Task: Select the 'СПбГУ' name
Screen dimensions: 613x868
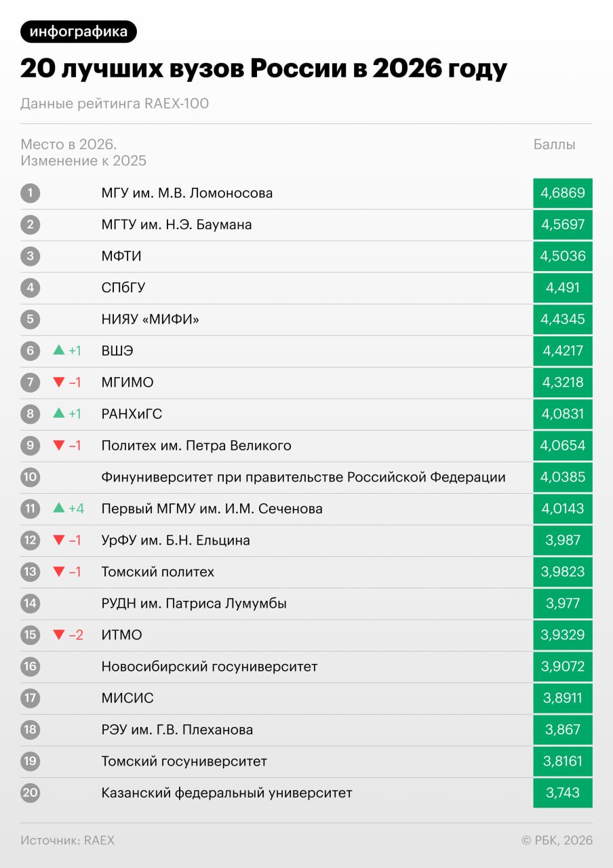Action: click(123, 288)
